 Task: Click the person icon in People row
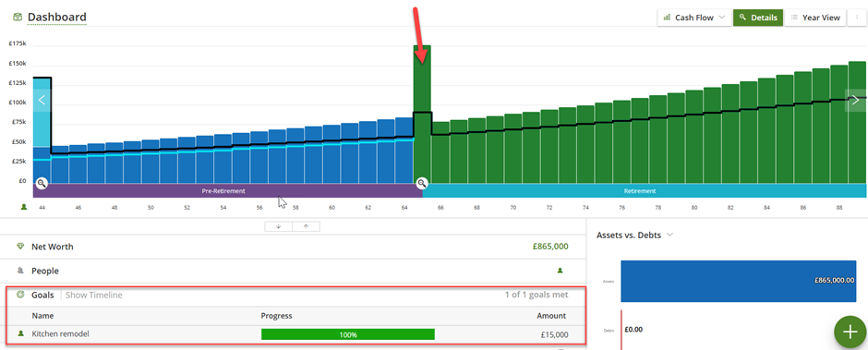point(560,271)
